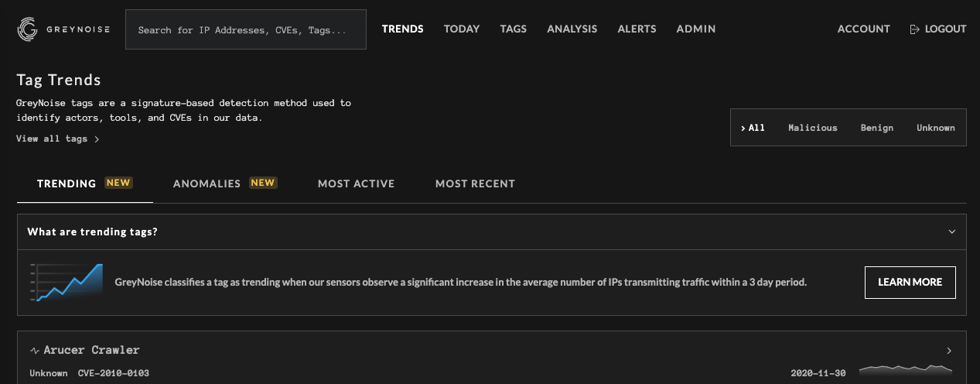The height and width of the screenshot is (384, 980).
Task: Click the logout arrow icon
Action: (x=914, y=29)
